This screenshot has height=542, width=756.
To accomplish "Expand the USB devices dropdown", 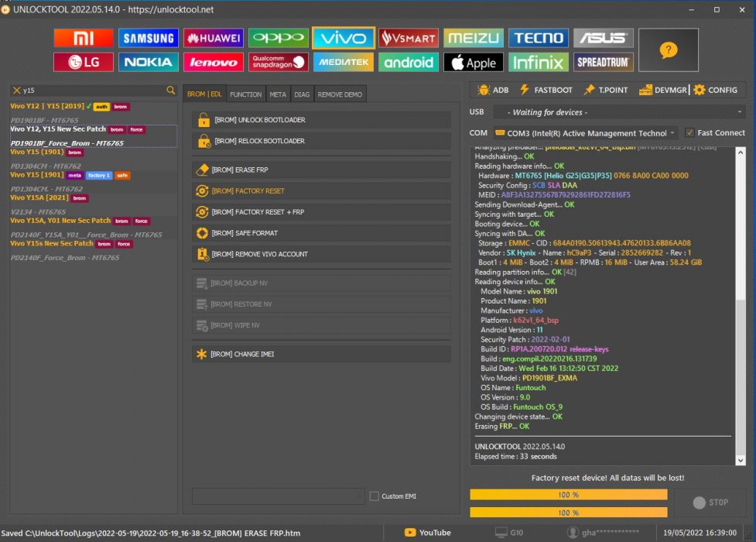I will point(620,112).
